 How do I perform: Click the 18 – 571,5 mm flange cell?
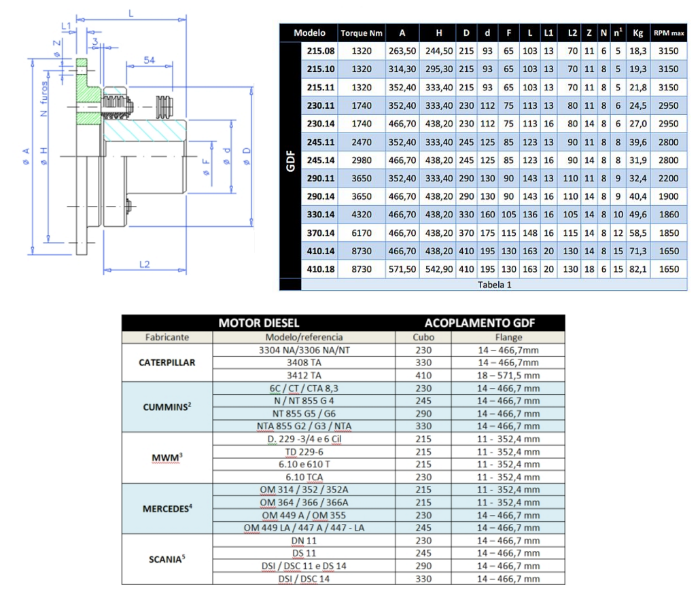pos(508,374)
